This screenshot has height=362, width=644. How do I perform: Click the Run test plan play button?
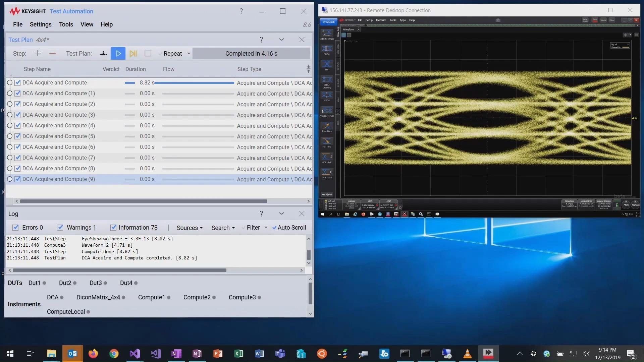point(118,54)
